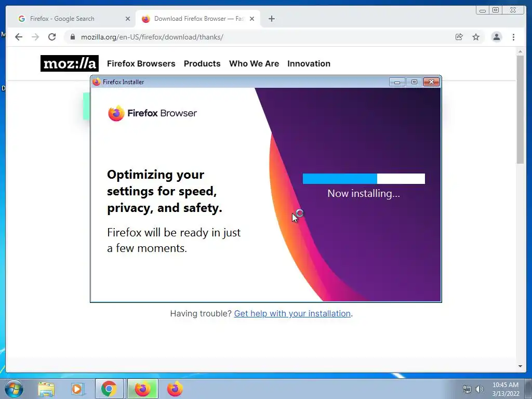Click the active Firefox Installer taskbar button
This screenshot has height=399, width=532.
[142, 389]
